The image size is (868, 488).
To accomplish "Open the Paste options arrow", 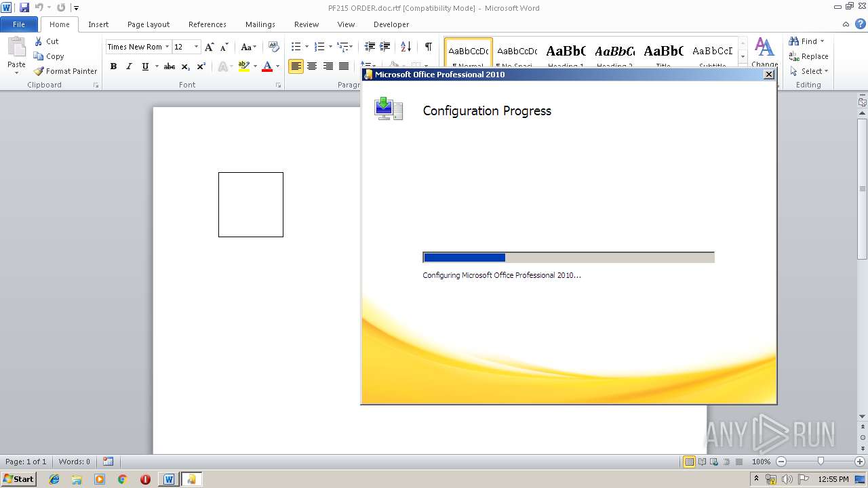I will click(16, 73).
